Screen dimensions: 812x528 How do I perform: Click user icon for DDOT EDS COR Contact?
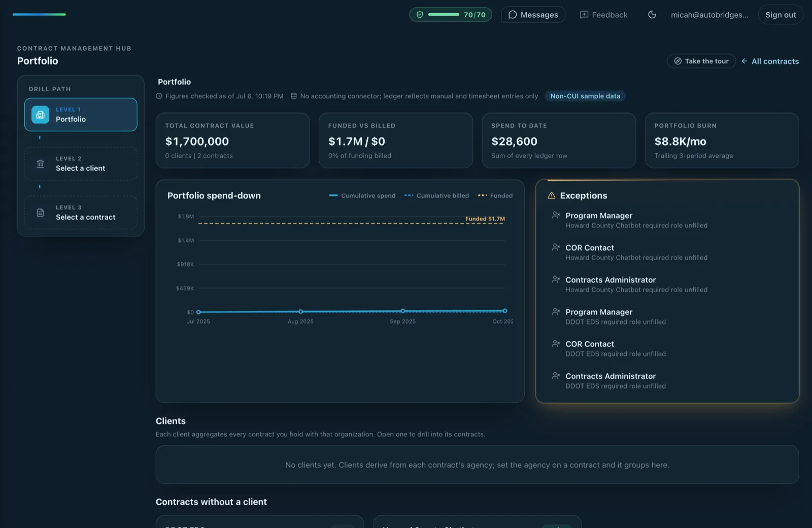click(556, 343)
